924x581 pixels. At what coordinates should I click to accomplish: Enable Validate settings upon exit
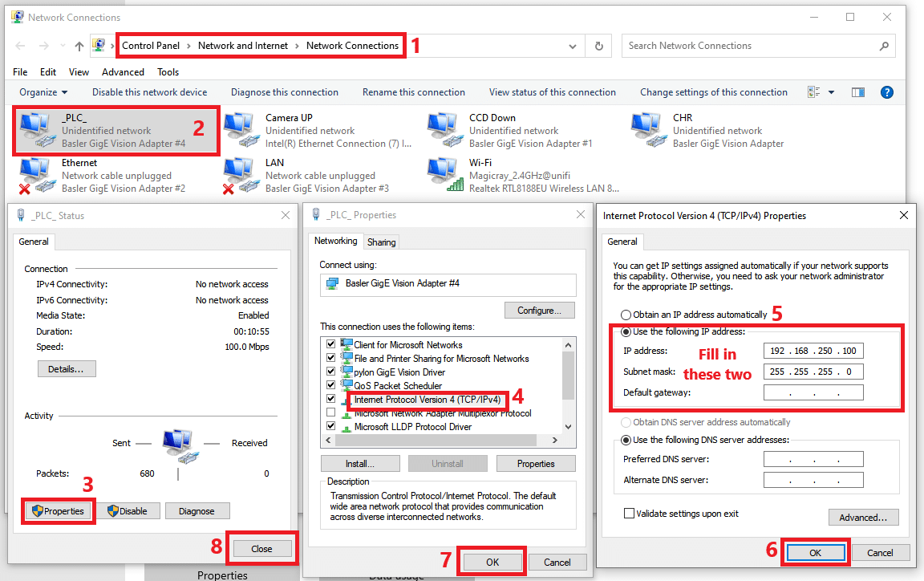pyautogui.click(x=630, y=513)
